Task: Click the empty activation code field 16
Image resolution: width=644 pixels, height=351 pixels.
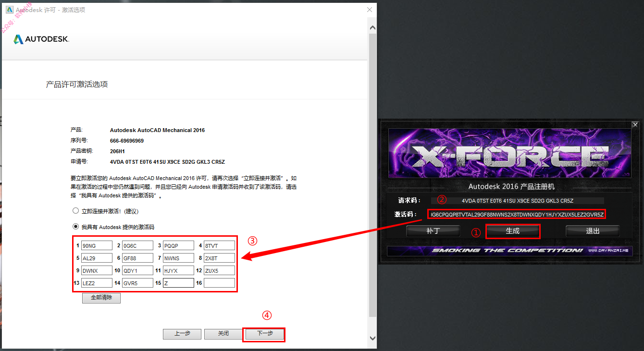Action: [x=219, y=283]
